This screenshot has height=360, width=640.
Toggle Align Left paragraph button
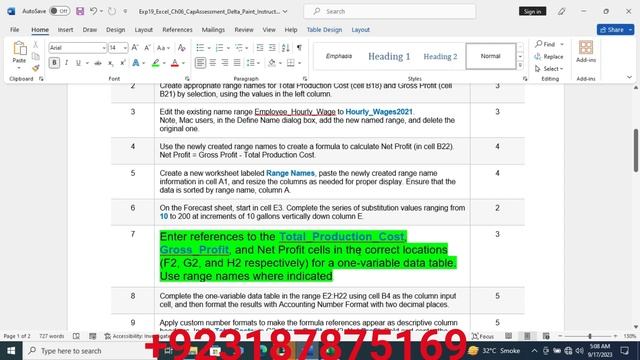[200, 63]
